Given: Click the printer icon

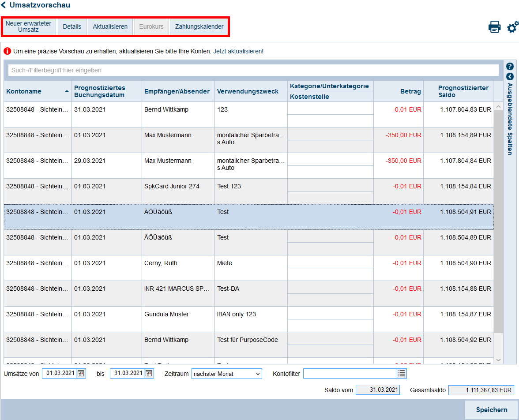Looking at the screenshot, I should (x=494, y=27).
